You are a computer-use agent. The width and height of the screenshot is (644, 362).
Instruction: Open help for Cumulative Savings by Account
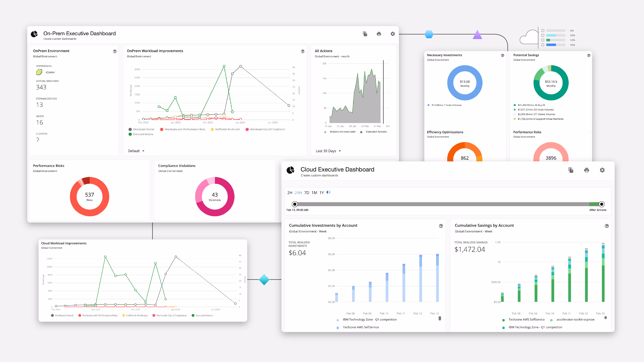tap(607, 226)
